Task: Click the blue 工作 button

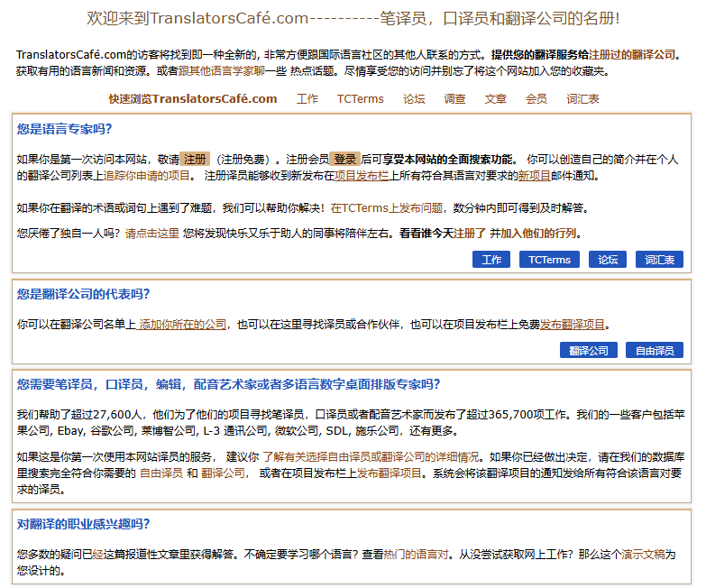Action: 491,260
